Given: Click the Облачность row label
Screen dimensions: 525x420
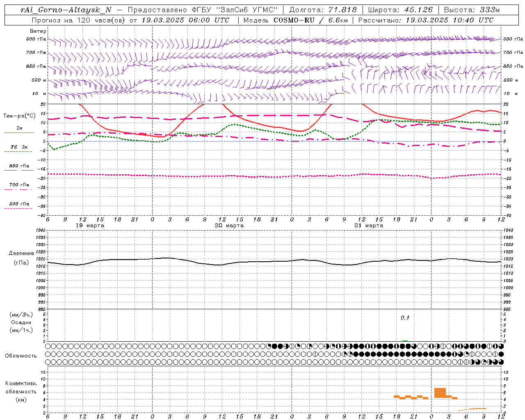Looking at the screenshot, I should tap(21, 356).
